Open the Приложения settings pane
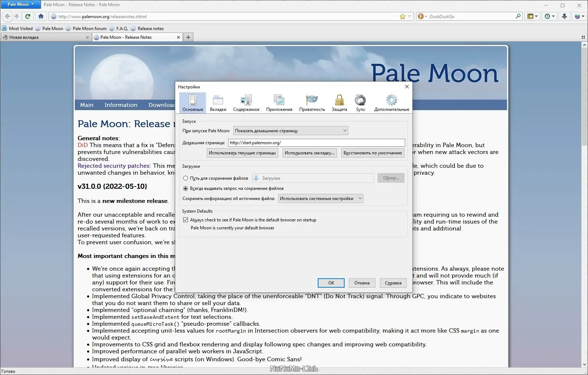Viewport: 588px width, 375px height. (279, 103)
